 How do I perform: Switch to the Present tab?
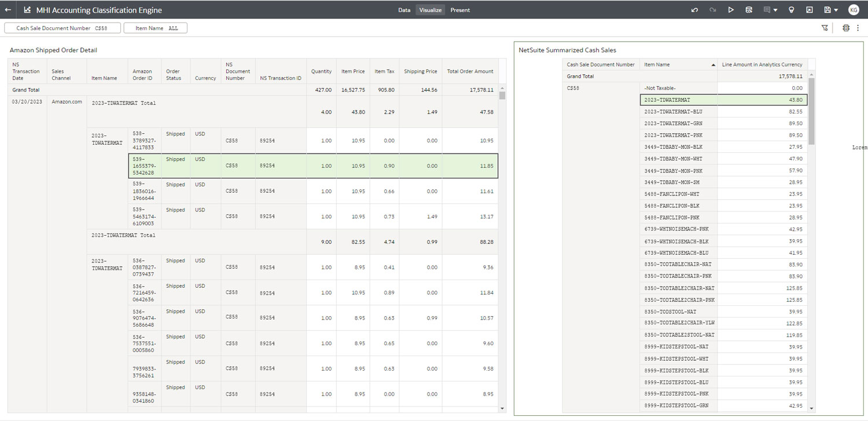click(460, 10)
